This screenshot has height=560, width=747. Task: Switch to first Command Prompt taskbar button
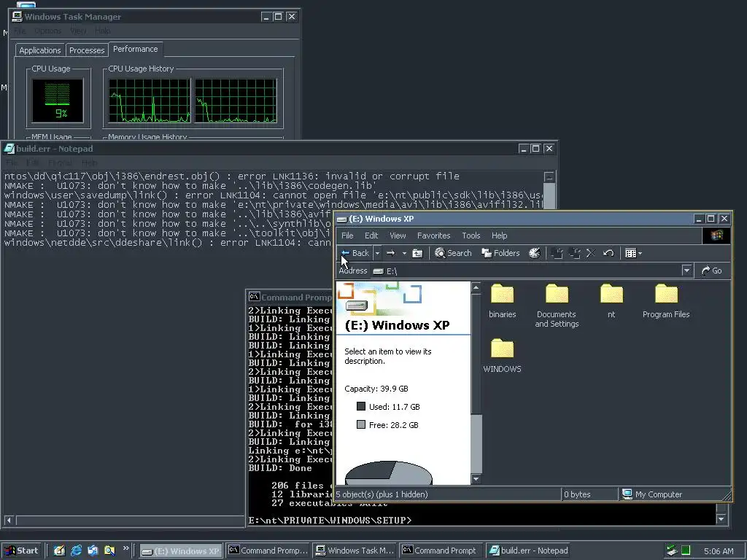tap(268, 551)
